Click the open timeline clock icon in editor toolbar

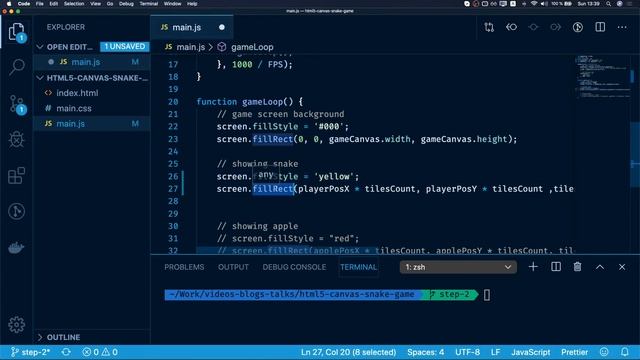(x=578, y=27)
